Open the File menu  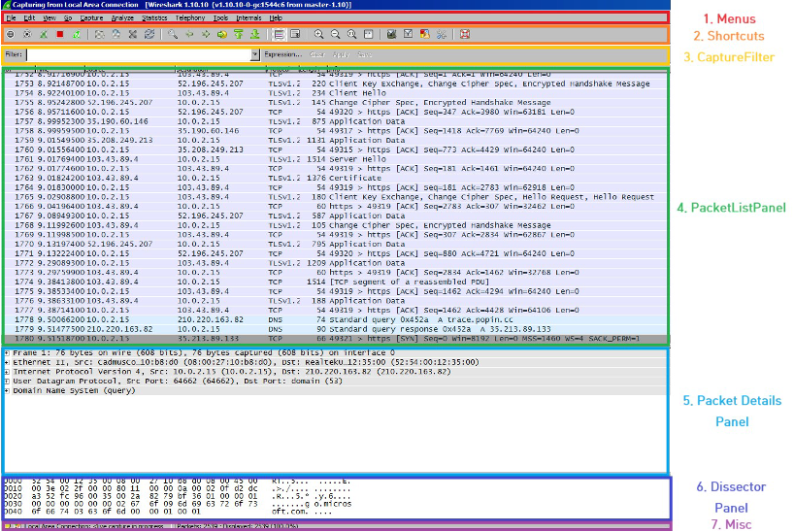[11, 17]
